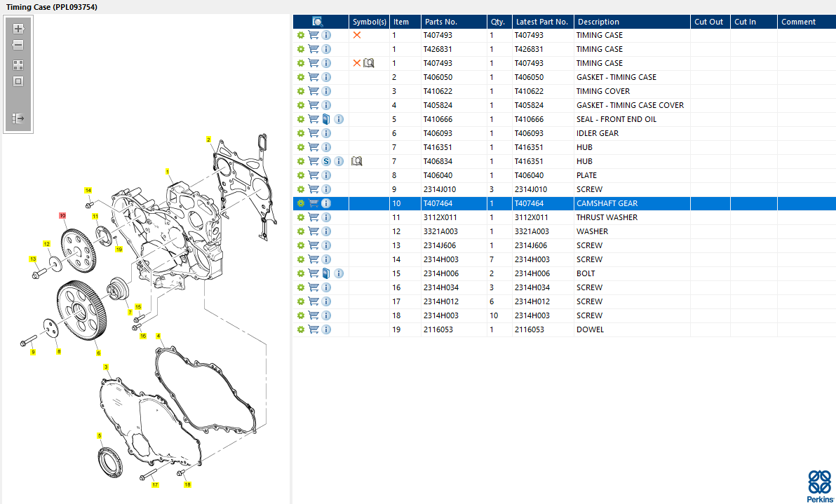Click callout 14 on the diagram
836x504 pixels.
[88, 190]
